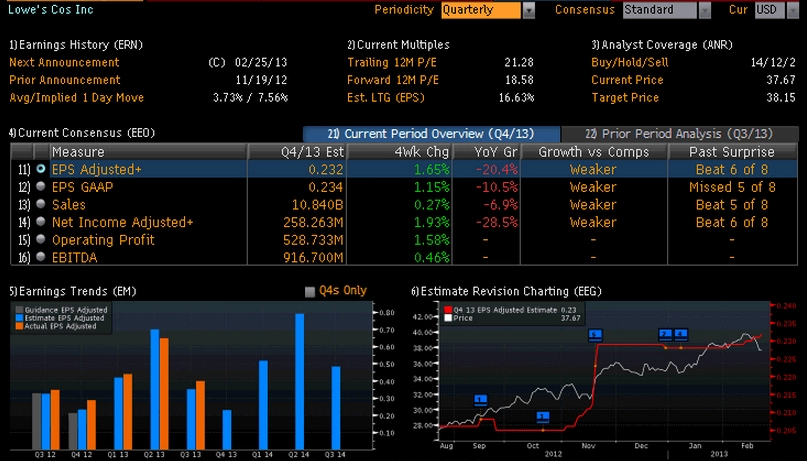Click the Q2 13 orange actual bar

tap(164, 394)
